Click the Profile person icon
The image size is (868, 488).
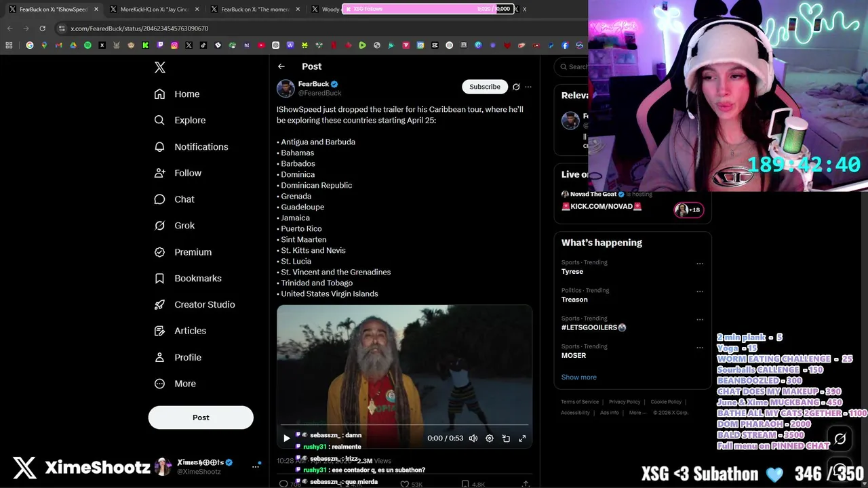[159, 357]
